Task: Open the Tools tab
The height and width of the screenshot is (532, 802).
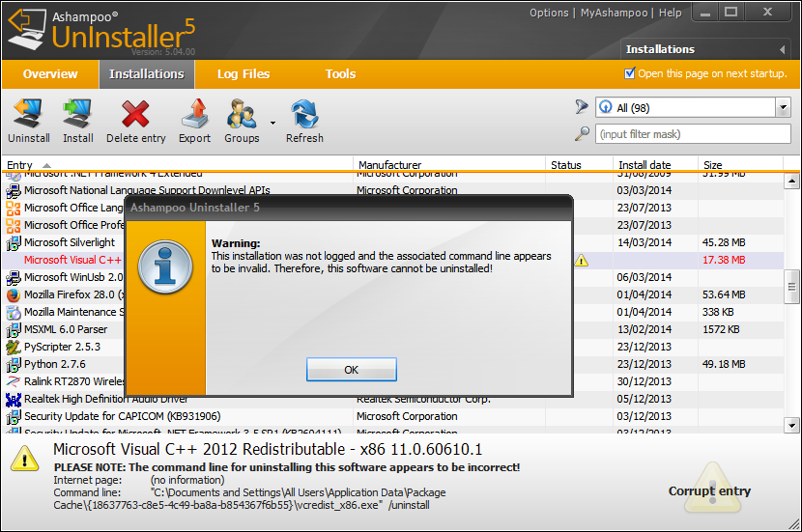Action: [x=340, y=74]
